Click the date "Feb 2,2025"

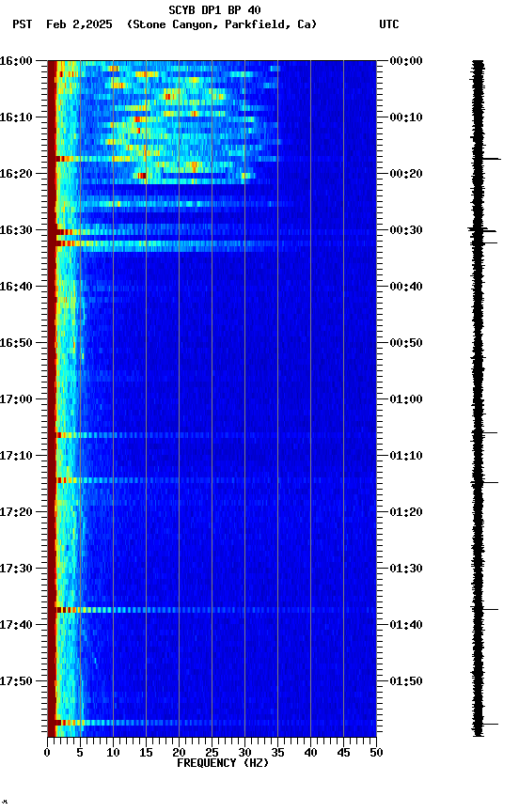[x=79, y=24]
